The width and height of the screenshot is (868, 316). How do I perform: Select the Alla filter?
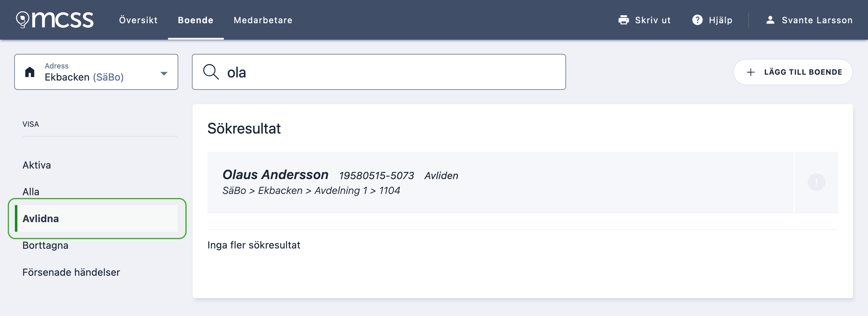pyautogui.click(x=31, y=192)
